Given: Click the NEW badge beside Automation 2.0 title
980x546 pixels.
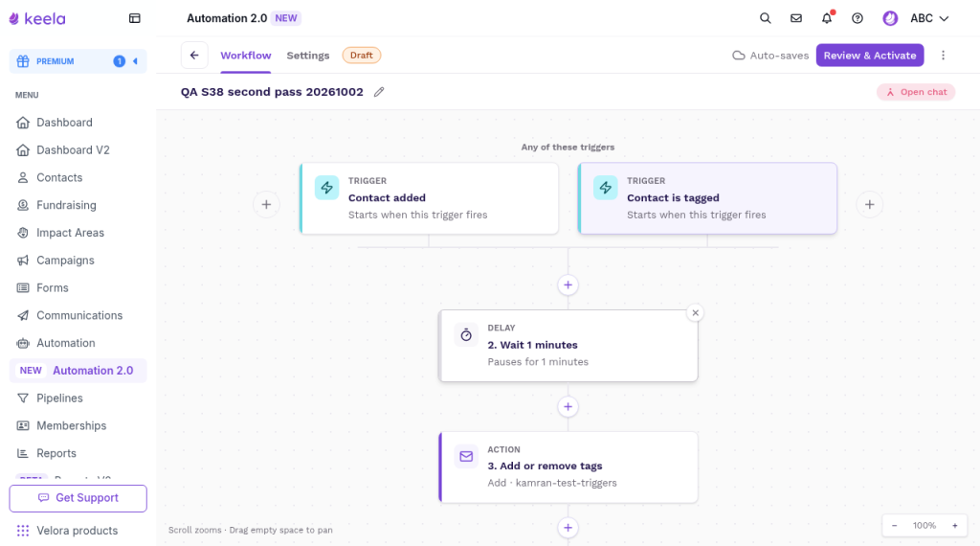Looking at the screenshot, I should pyautogui.click(x=286, y=18).
